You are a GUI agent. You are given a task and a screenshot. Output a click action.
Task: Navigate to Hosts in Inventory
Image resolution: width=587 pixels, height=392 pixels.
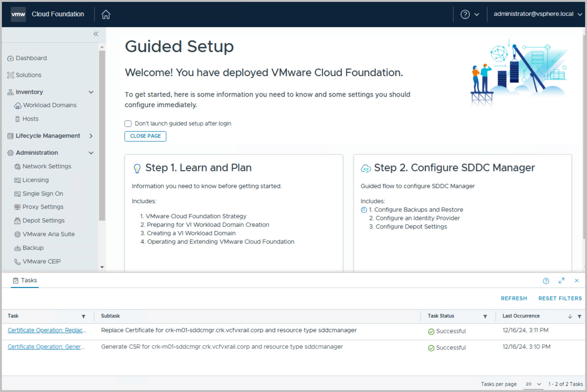pos(30,119)
